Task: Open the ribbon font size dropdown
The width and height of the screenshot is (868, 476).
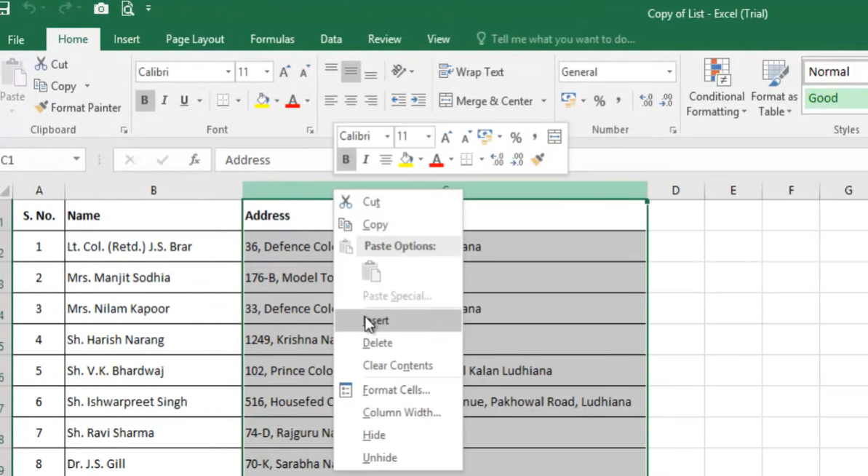Action: (267, 72)
